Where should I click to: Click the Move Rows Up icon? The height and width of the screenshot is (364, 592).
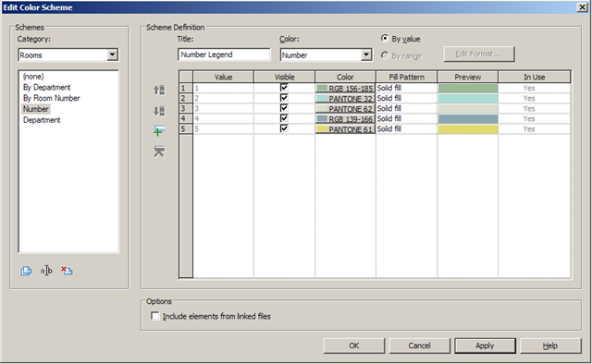click(x=159, y=91)
